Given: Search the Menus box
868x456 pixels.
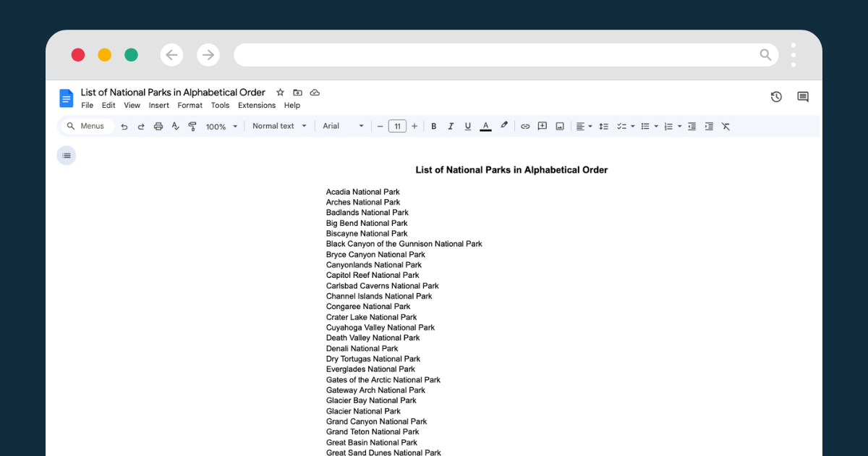Looking at the screenshot, I should [x=86, y=126].
